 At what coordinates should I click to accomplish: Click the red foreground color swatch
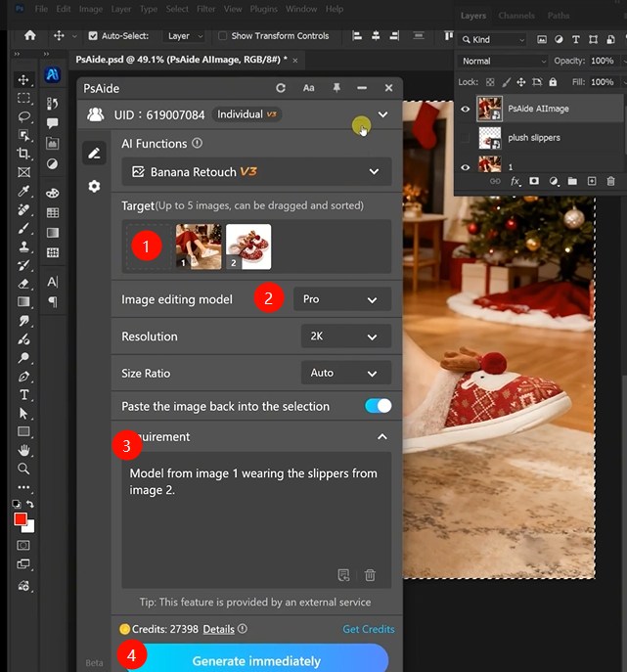pos(21,519)
